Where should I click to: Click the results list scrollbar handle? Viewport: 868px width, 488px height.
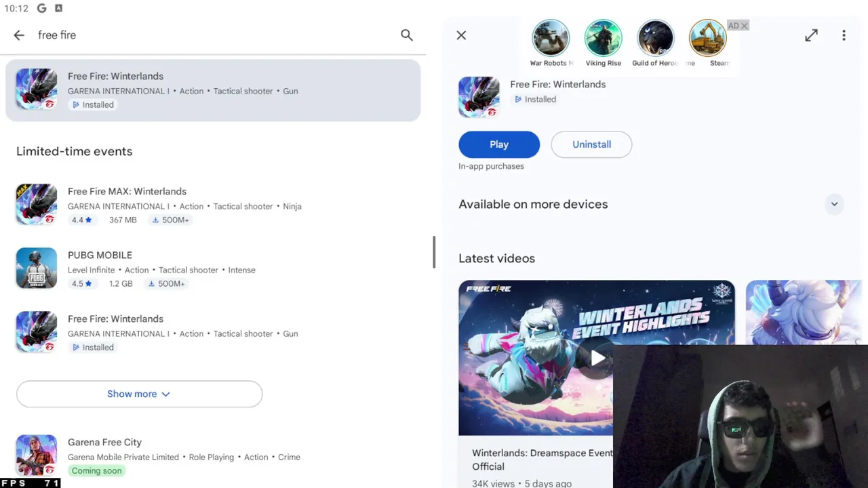click(x=434, y=252)
